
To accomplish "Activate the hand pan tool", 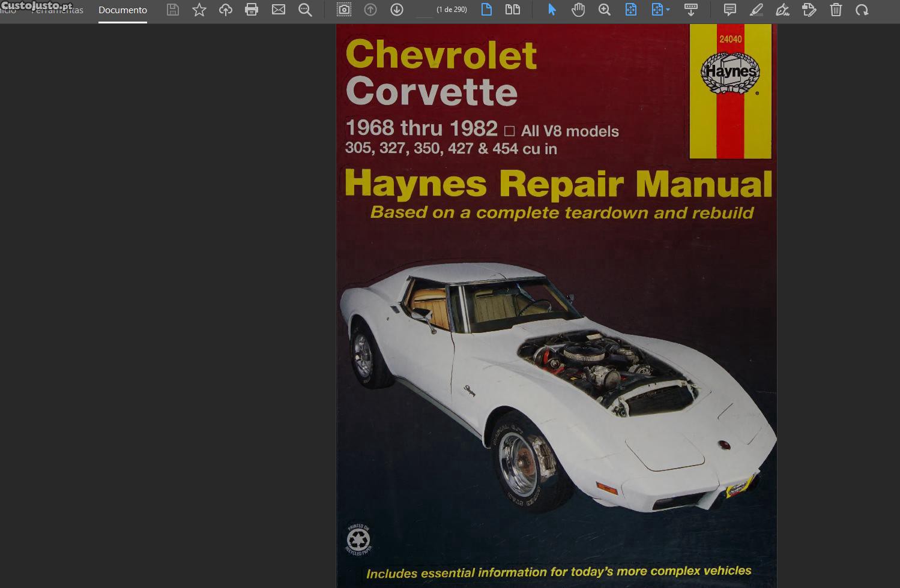I will [578, 10].
